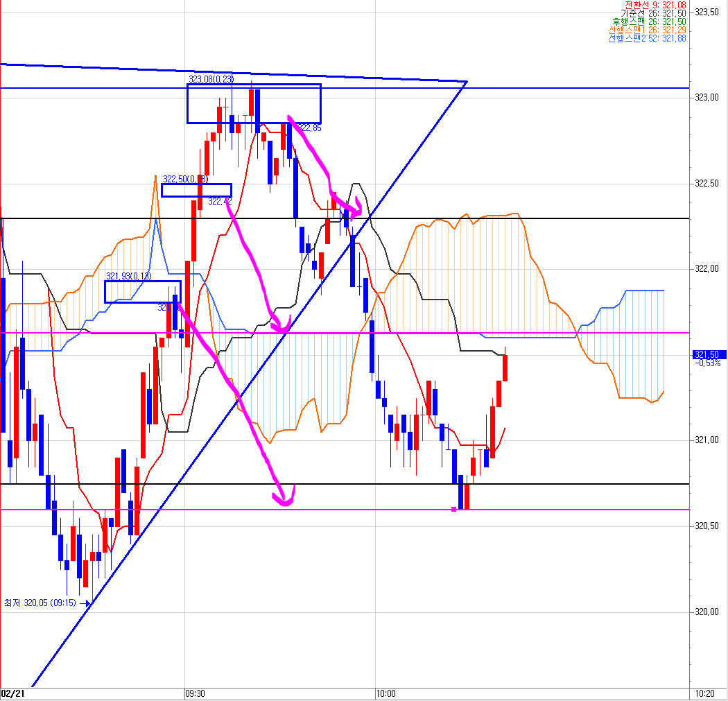728x701 pixels.
Task: Click the 10:00 time axis label
Action: click(385, 694)
